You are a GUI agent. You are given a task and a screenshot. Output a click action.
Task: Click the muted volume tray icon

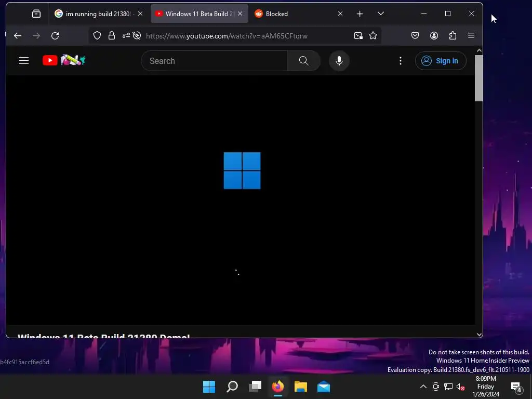pos(460,387)
